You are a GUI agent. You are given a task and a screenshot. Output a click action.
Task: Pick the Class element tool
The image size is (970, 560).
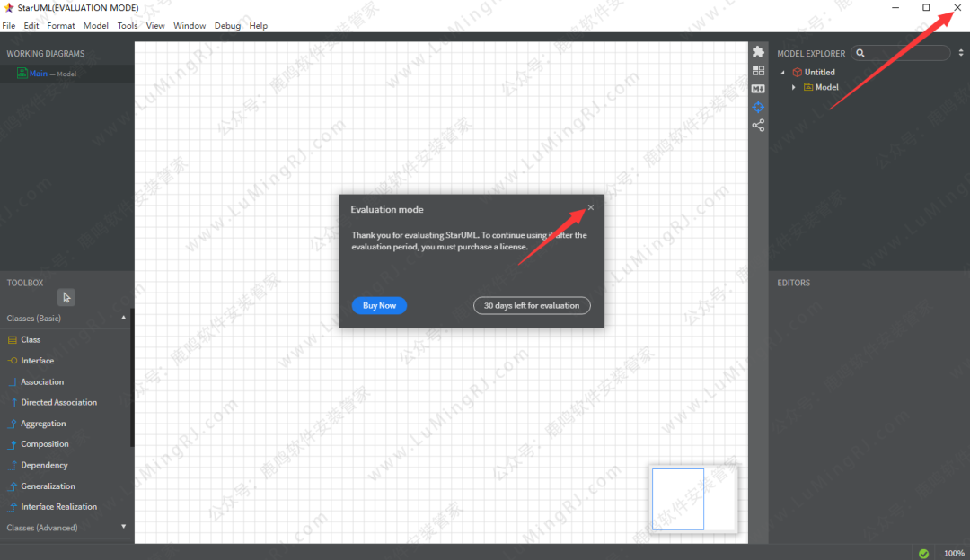pyautogui.click(x=31, y=340)
